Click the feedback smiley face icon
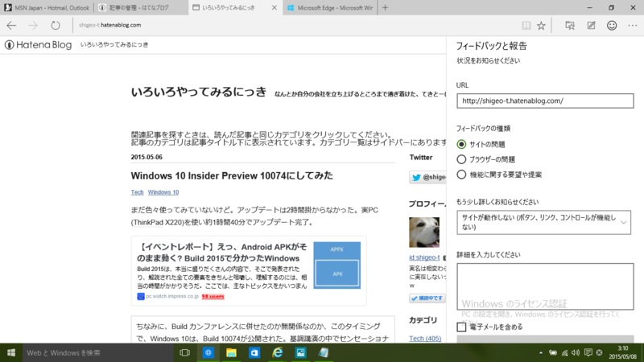Viewport: 644px width, 362px height. pos(612,26)
